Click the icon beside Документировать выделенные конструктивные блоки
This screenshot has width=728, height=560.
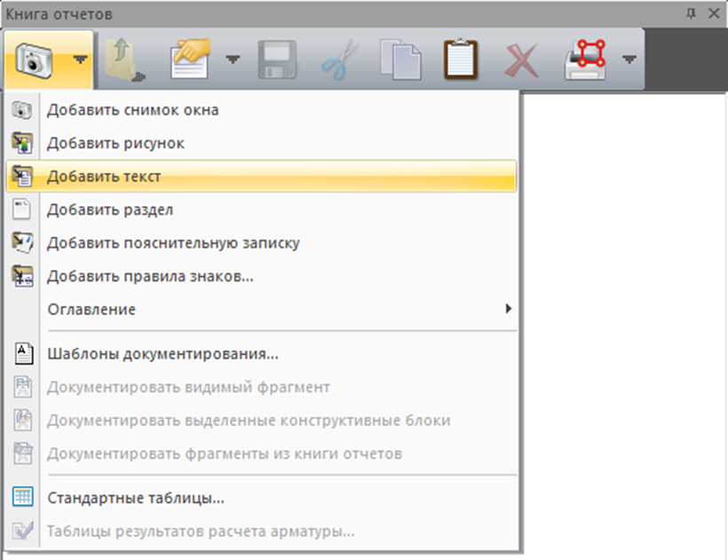[x=23, y=421]
